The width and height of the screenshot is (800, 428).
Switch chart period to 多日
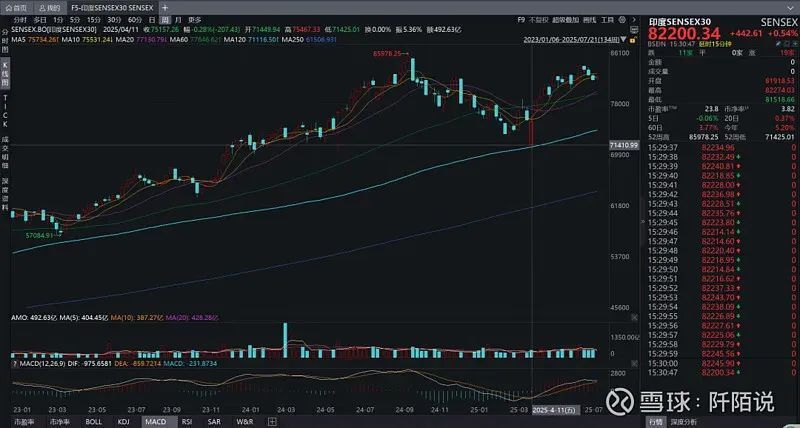pos(40,20)
